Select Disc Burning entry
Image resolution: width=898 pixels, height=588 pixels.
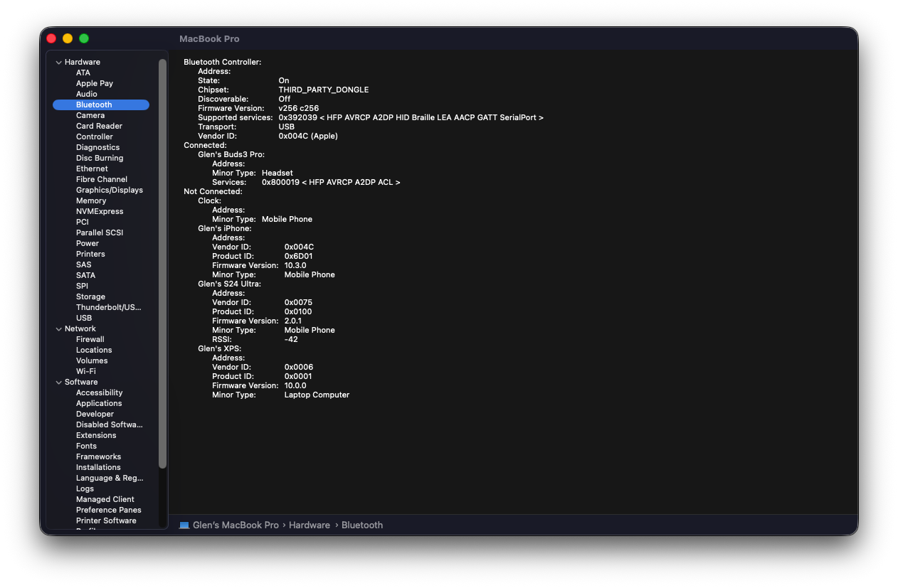[100, 158]
